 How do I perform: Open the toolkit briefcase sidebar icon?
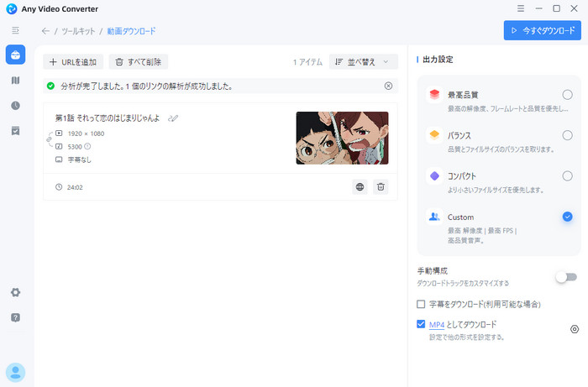(15, 55)
